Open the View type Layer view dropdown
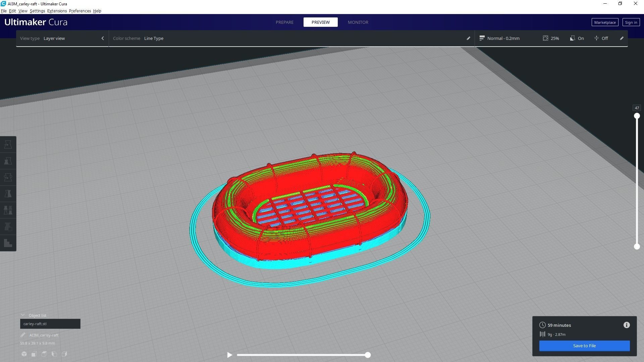 [x=62, y=38]
